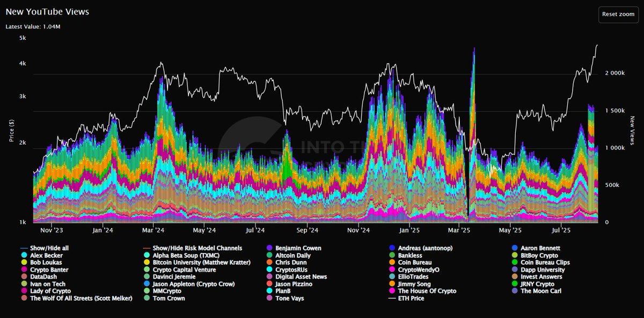Toggle the Show/Hide all legend entry
Image resolution: width=644 pixels, height=318 pixels.
[x=45, y=248]
